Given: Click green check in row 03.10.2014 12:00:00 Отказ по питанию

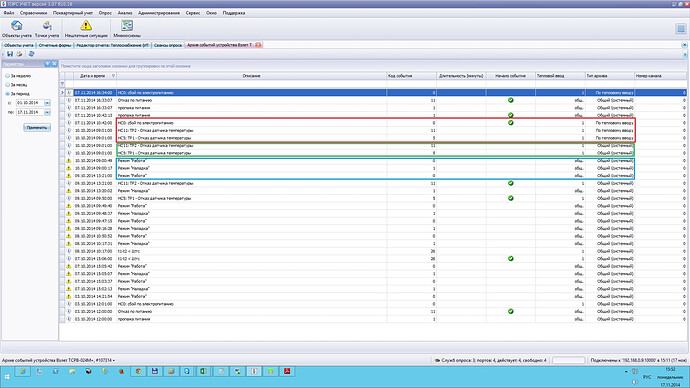Looking at the screenshot, I should coord(510,311).
